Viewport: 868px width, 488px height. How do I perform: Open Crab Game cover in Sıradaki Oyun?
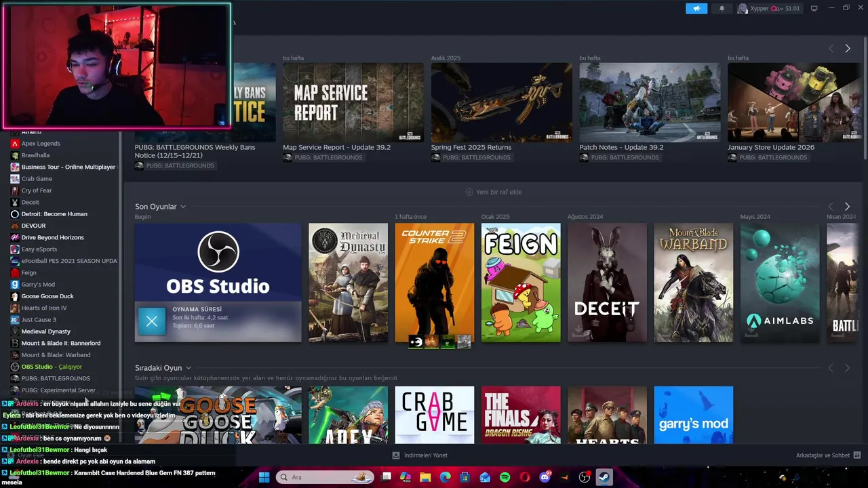click(435, 415)
